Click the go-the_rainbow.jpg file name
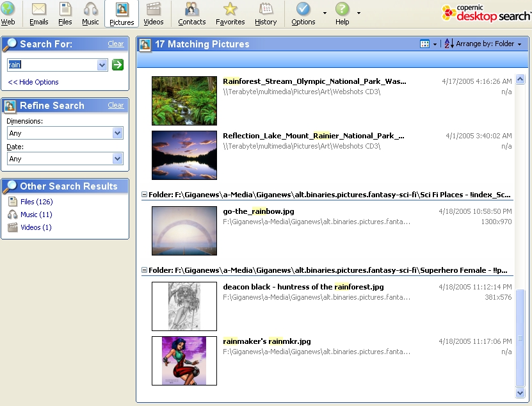 tap(259, 211)
